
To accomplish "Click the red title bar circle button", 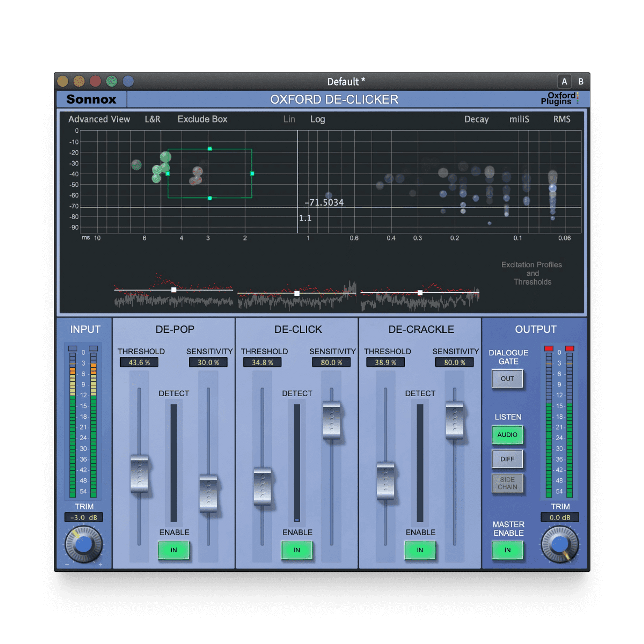I will pyautogui.click(x=95, y=81).
